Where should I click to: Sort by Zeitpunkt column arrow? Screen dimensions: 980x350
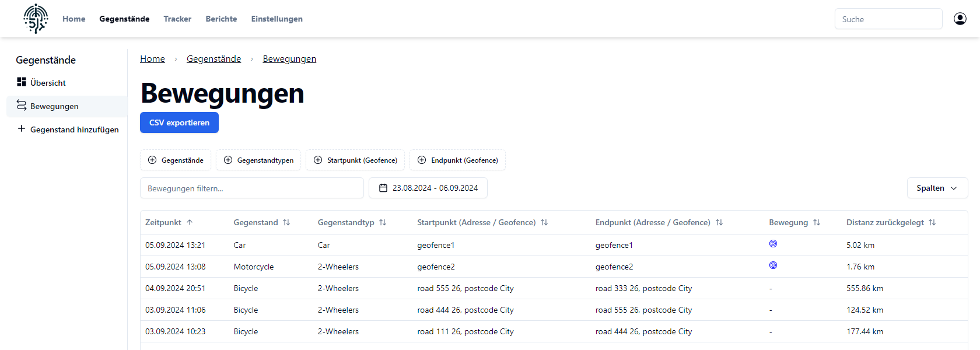click(x=190, y=222)
